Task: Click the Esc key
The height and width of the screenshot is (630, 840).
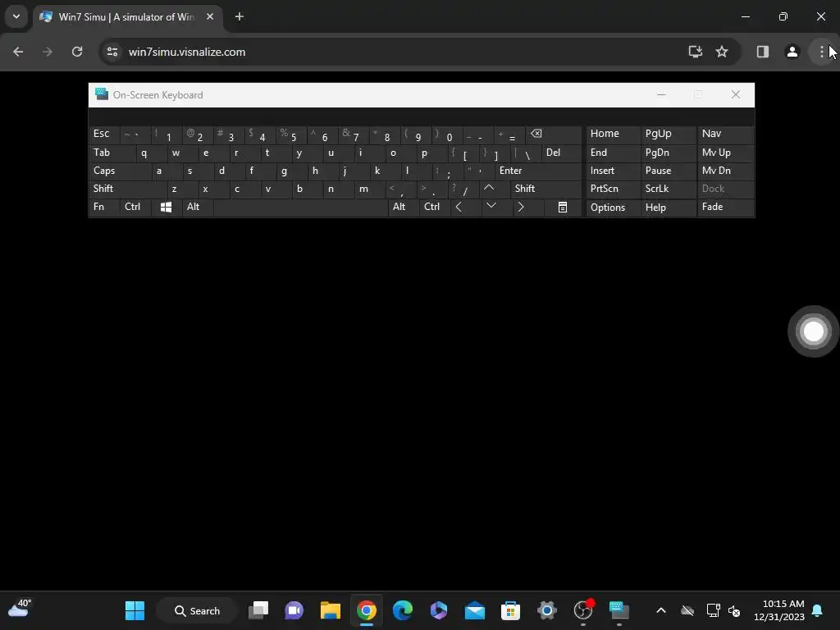Action: (x=104, y=134)
